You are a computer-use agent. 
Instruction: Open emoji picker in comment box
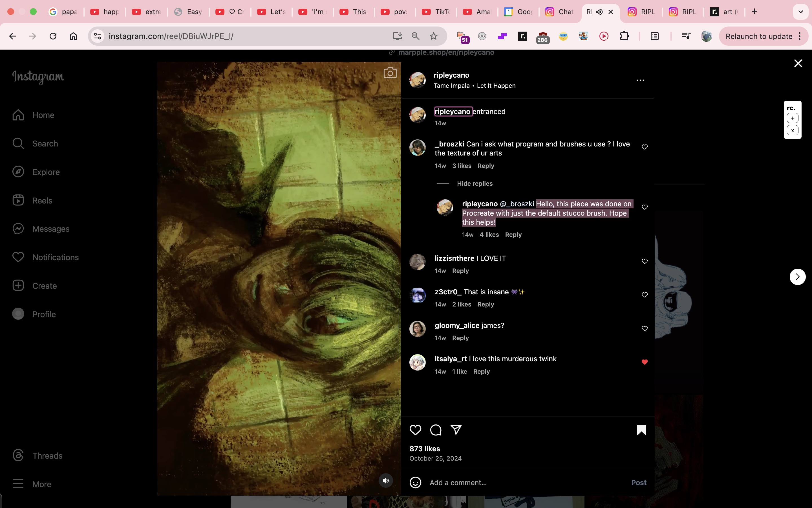(415, 483)
